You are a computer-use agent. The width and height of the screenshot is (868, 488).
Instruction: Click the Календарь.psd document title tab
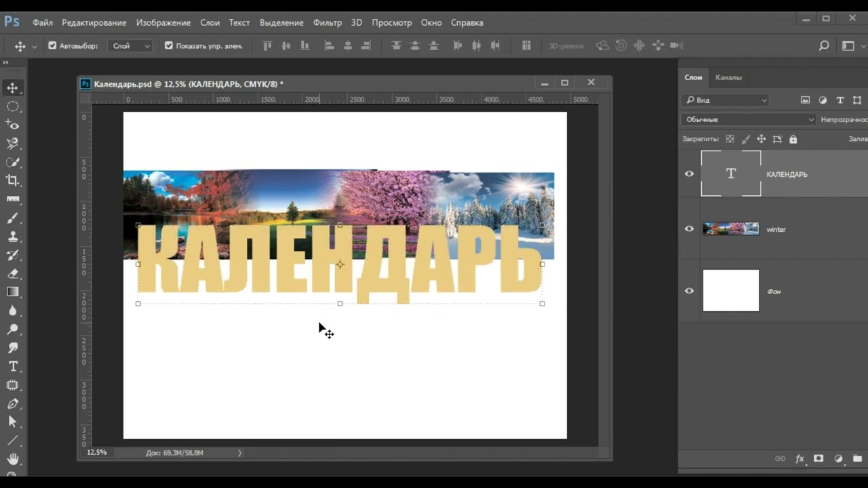pyautogui.click(x=189, y=83)
